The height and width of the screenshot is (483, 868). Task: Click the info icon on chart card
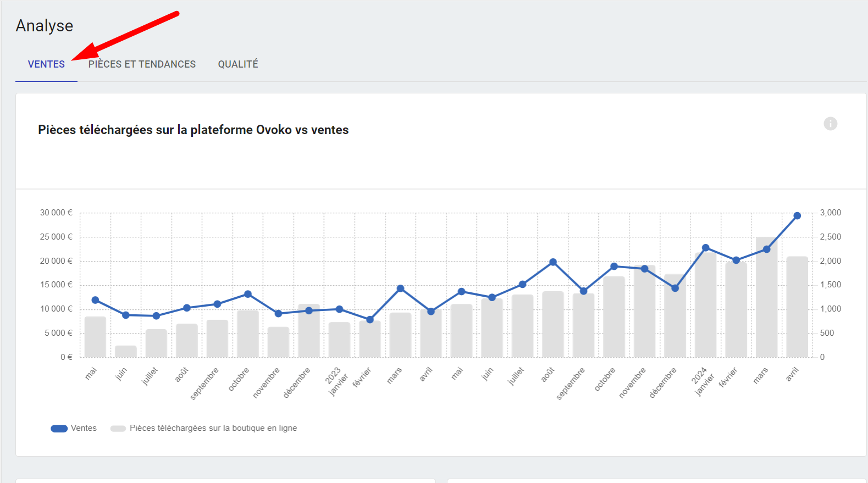pyautogui.click(x=830, y=124)
